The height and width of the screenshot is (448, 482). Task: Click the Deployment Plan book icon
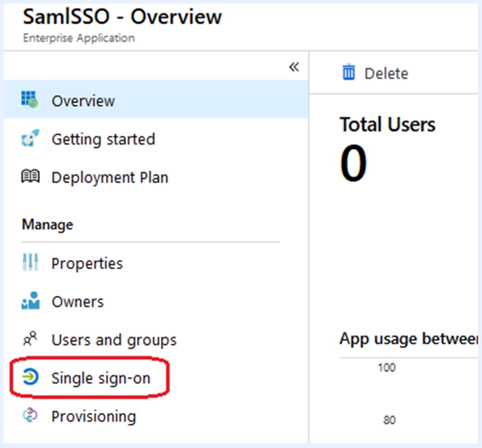coord(30,178)
